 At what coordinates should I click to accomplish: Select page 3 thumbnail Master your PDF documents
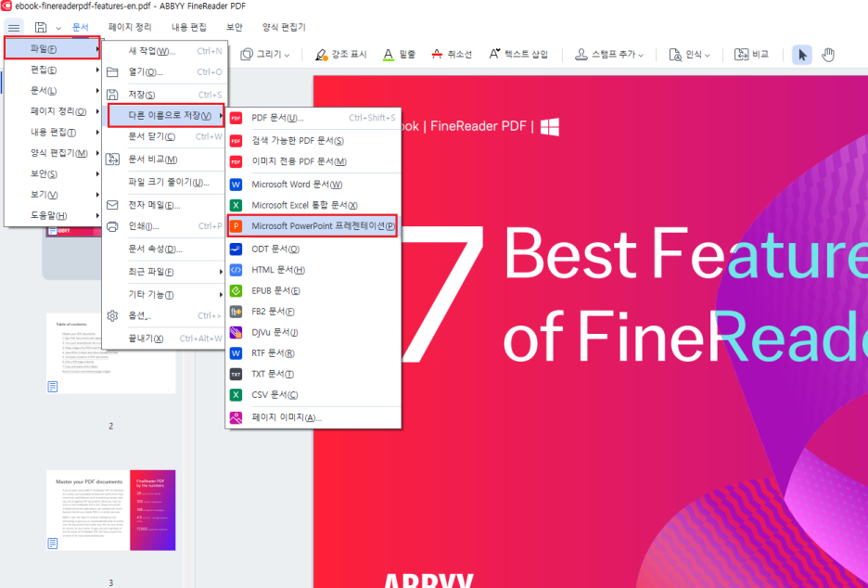coord(110,510)
